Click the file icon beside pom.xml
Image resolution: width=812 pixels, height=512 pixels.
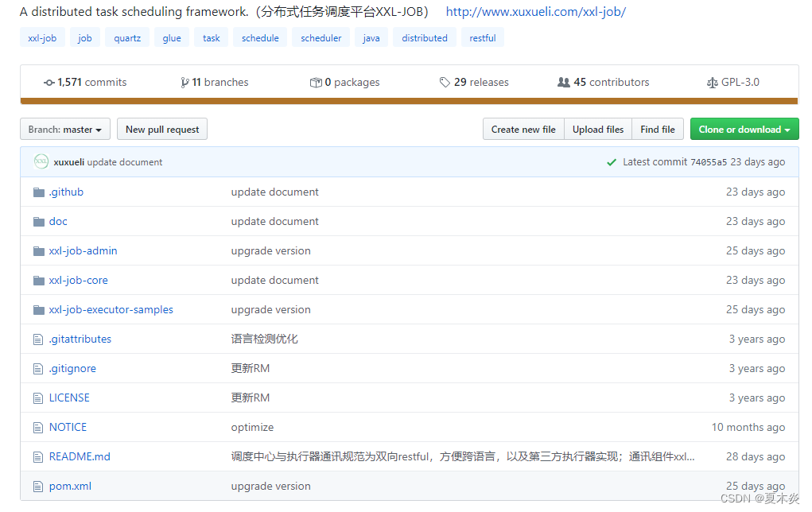(37, 486)
